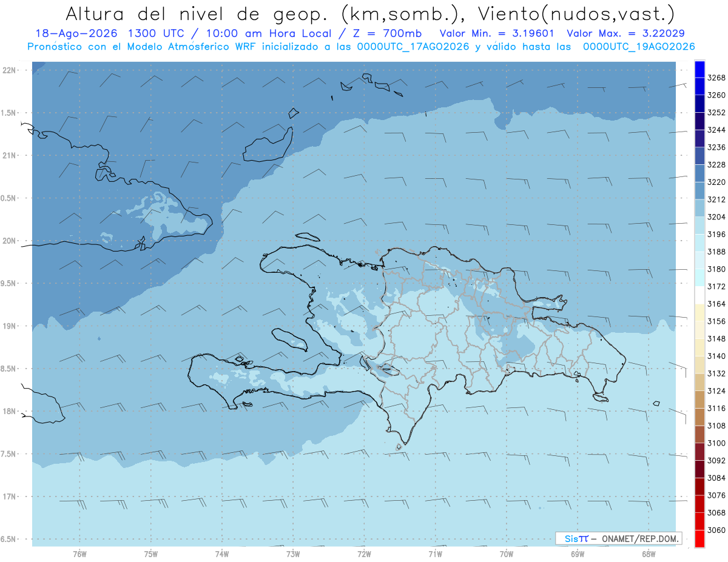Click the '10:00 am Hora Local' label
Image resolution: width=728 pixels, height=562 pixels.
click(x=269, y=34)
